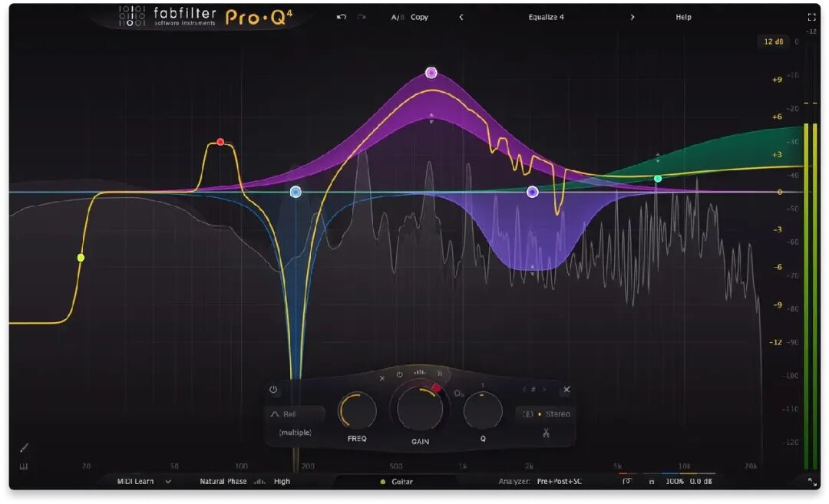829x504 pixels.
Task: Open the Help menu
Action: click(x=683, y=17)
